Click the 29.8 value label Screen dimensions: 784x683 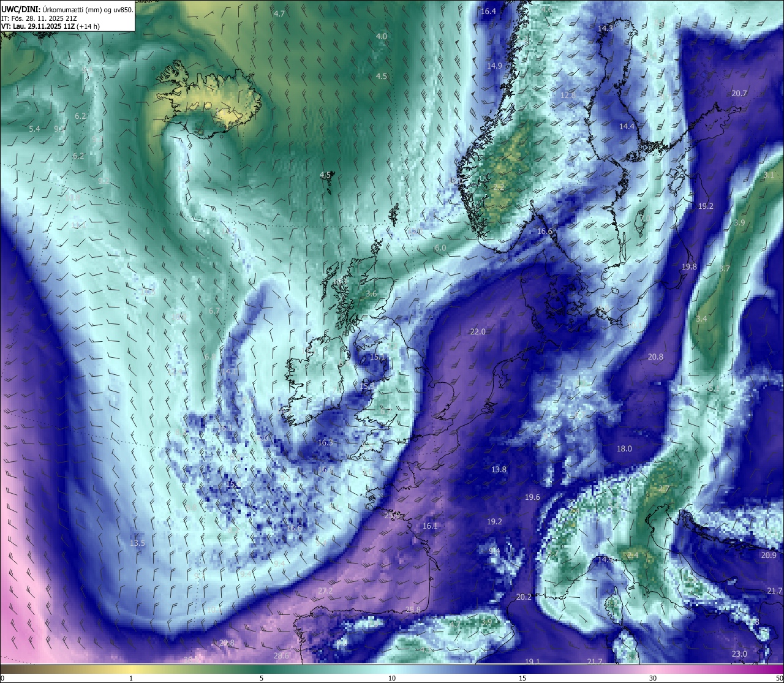click(227, 643)
